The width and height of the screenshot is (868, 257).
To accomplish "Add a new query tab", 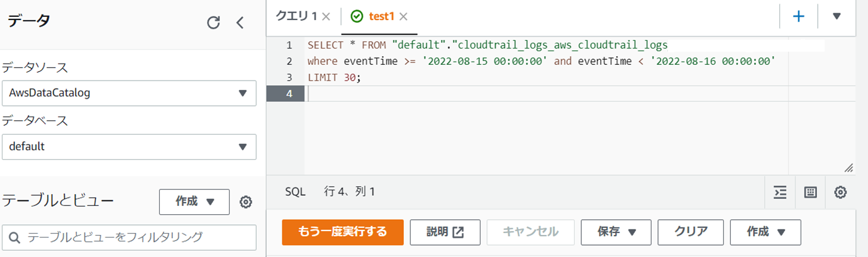I will 799,16.
